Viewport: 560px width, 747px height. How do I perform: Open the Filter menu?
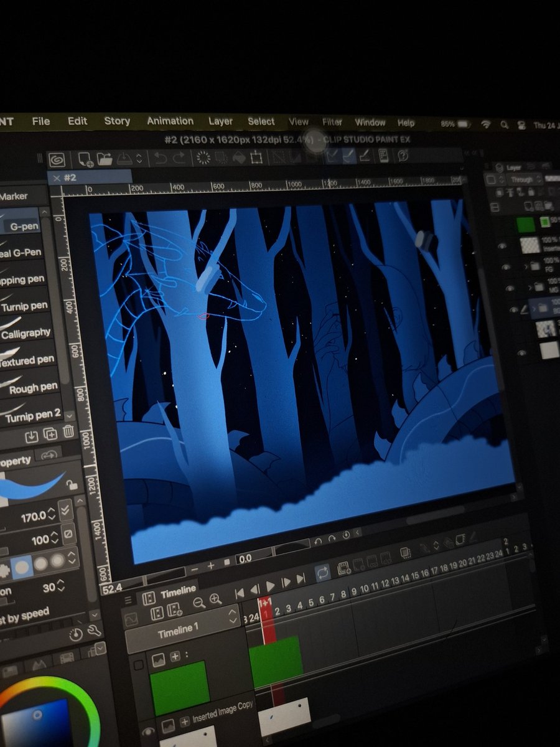(x=332, y=122)
